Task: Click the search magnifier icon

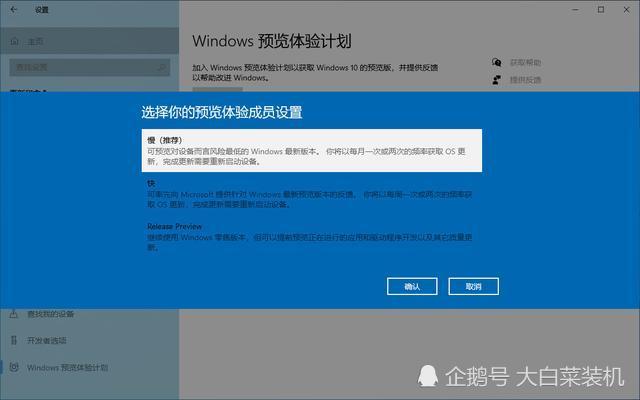Action: pos(162,67)
